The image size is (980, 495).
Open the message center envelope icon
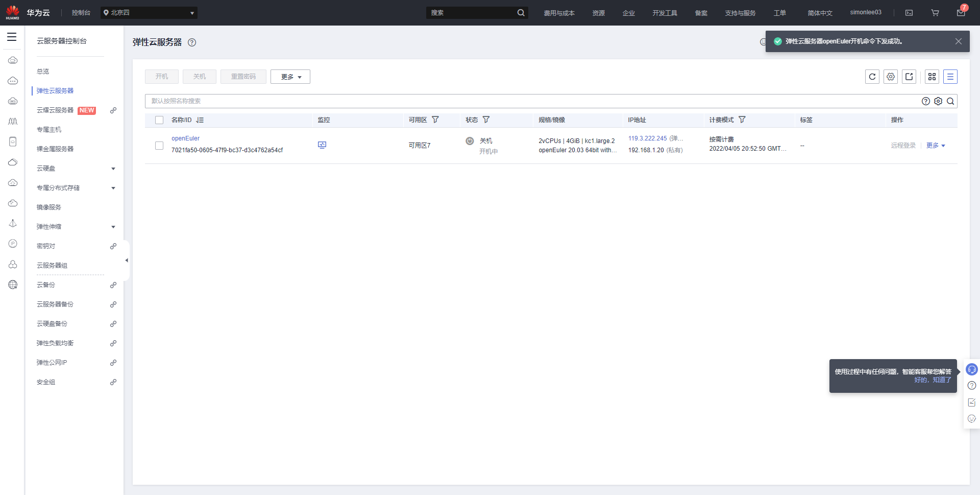tap(961, 13)
